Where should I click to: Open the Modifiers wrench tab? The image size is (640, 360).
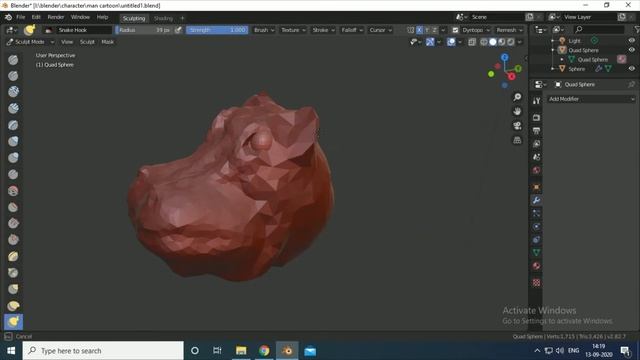(536, 200)
